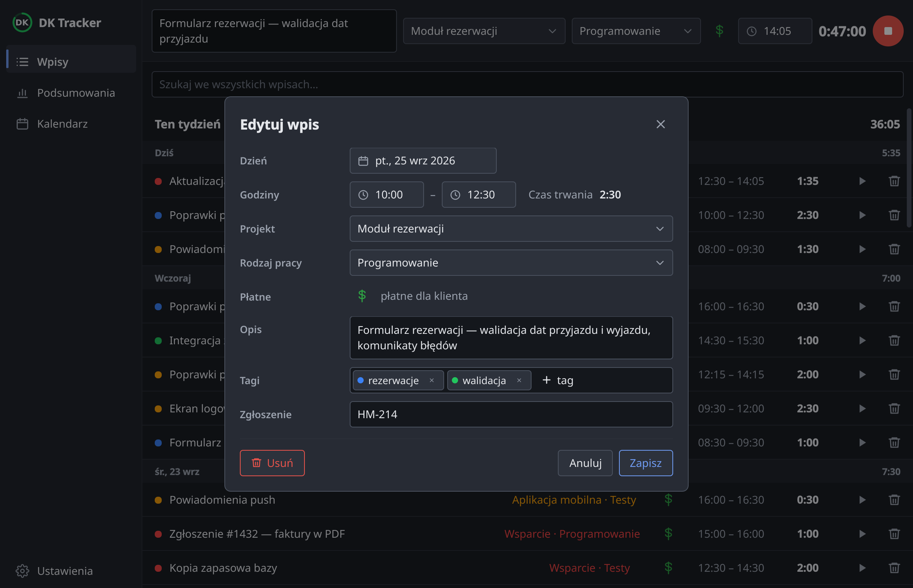Open Kalendarz in sidebar
The image size is (913, 588).
[x=71, y=124]
